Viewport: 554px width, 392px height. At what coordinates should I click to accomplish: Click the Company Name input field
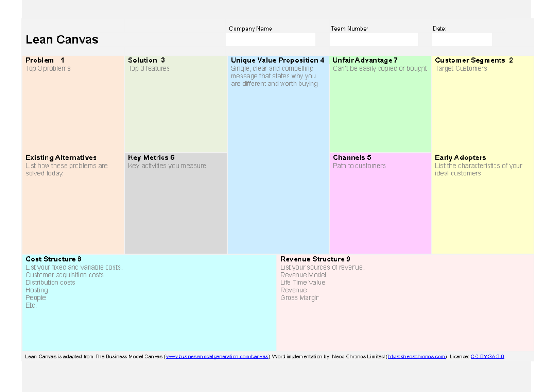(271, 39)
